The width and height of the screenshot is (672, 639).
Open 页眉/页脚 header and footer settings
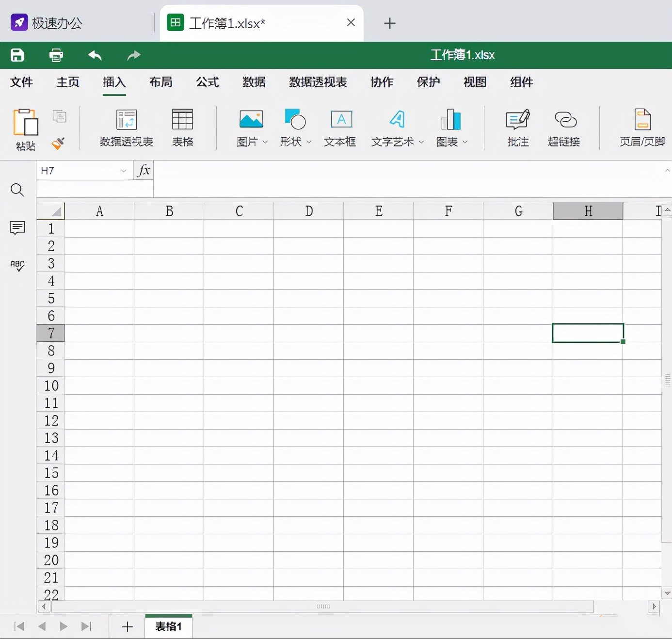pyautogui.click(x=642, y=128)
